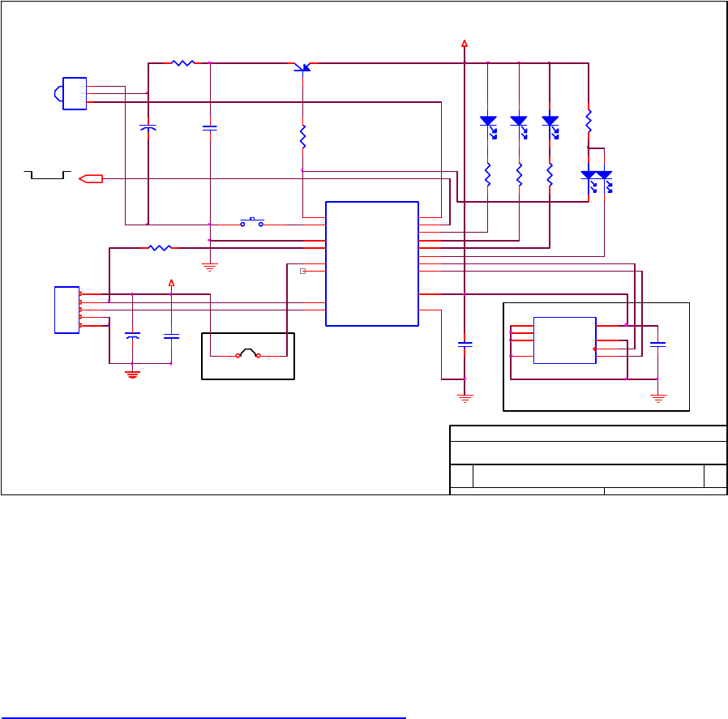728x719 pixels.
Task: Click the small no-connect square marker
Action: click(x=302, y=271)
